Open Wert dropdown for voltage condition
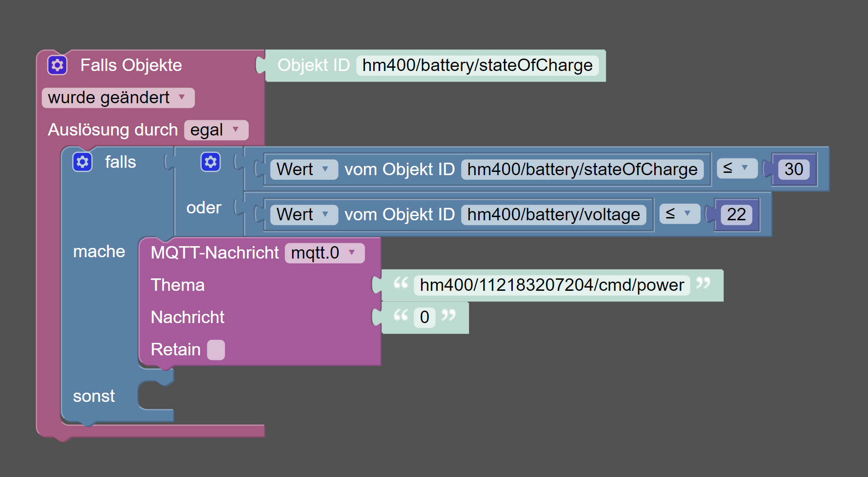868x477 pixels. pyautogui.click(x=304, y=215)
